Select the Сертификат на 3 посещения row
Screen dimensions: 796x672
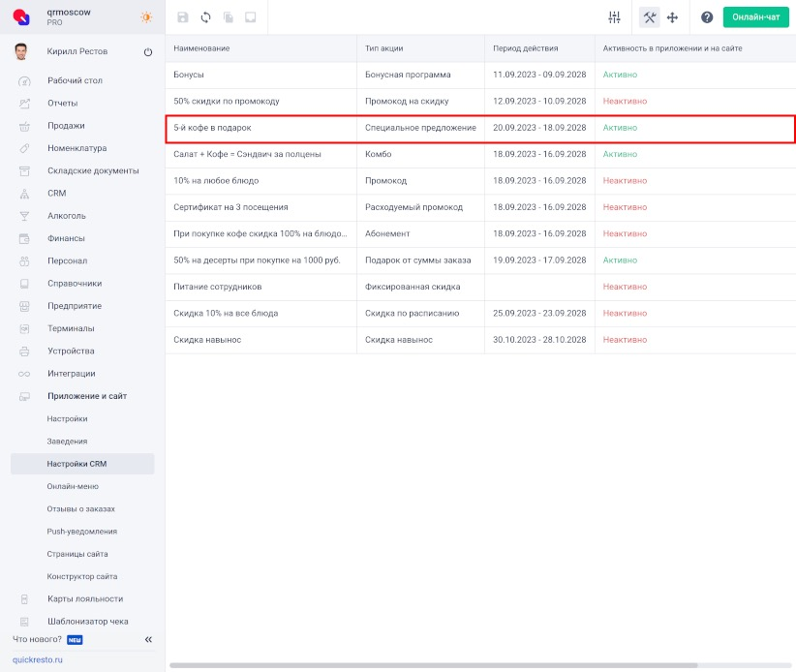tap(480, 207)
